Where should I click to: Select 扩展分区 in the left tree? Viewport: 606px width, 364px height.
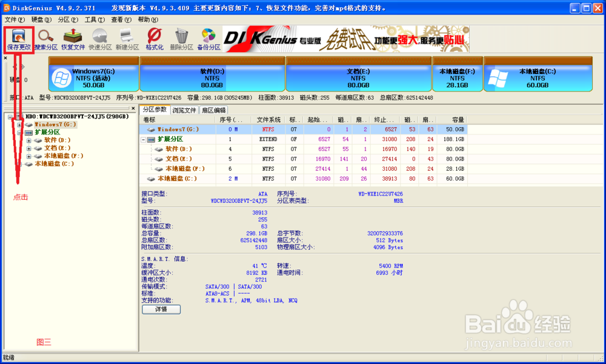47,132
